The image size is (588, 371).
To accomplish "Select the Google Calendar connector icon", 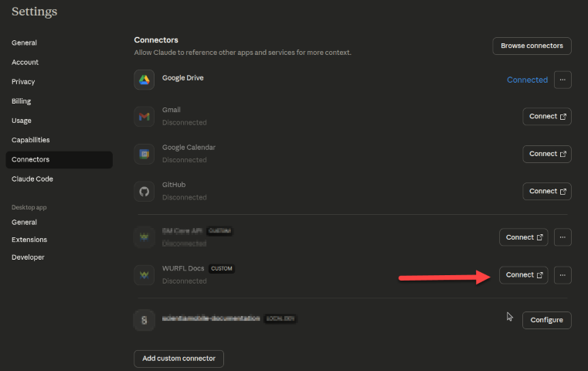I will (144, 154).
